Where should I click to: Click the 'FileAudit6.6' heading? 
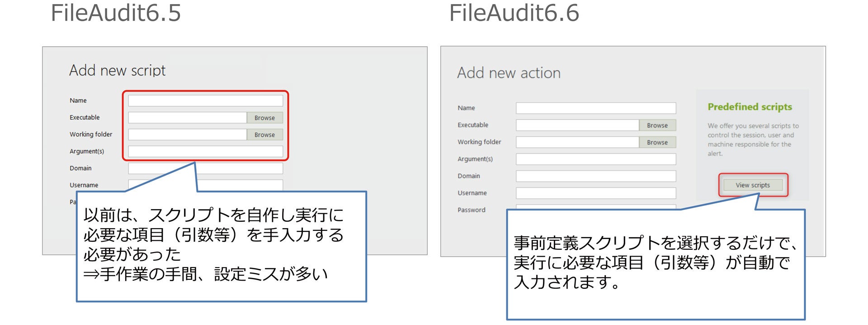[514, 13]
